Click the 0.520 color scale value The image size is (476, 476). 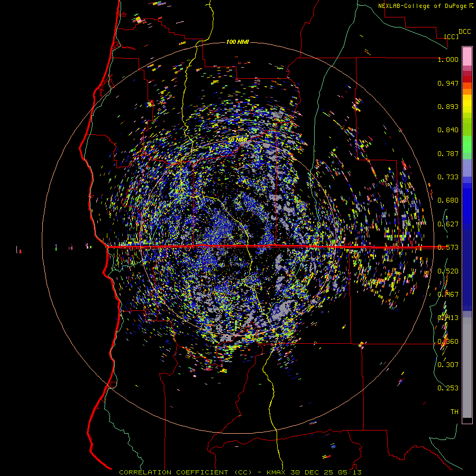point(448,271)
